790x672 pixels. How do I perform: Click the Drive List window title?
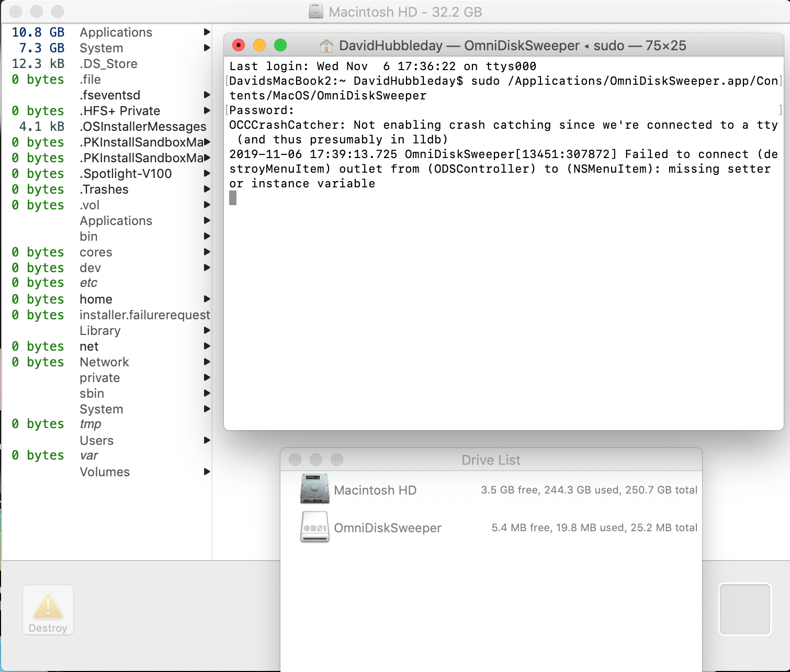point(491,460)
